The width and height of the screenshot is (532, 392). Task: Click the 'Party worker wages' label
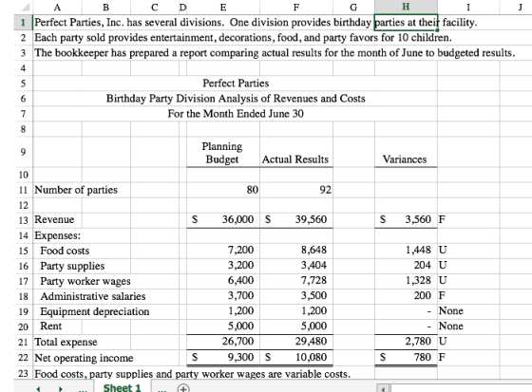coord(85,281)
